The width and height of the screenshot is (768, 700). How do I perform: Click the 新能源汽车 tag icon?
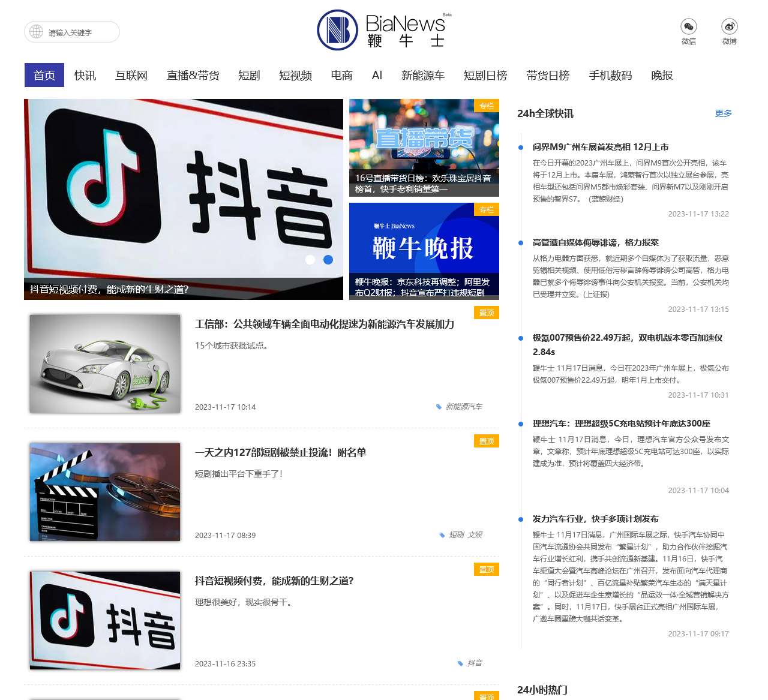[440, 407]
